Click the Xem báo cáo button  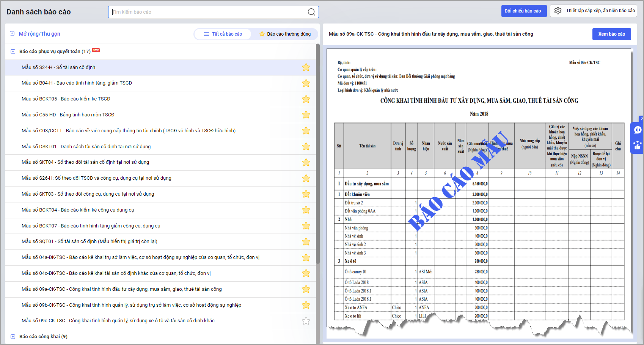click(611, 34)
